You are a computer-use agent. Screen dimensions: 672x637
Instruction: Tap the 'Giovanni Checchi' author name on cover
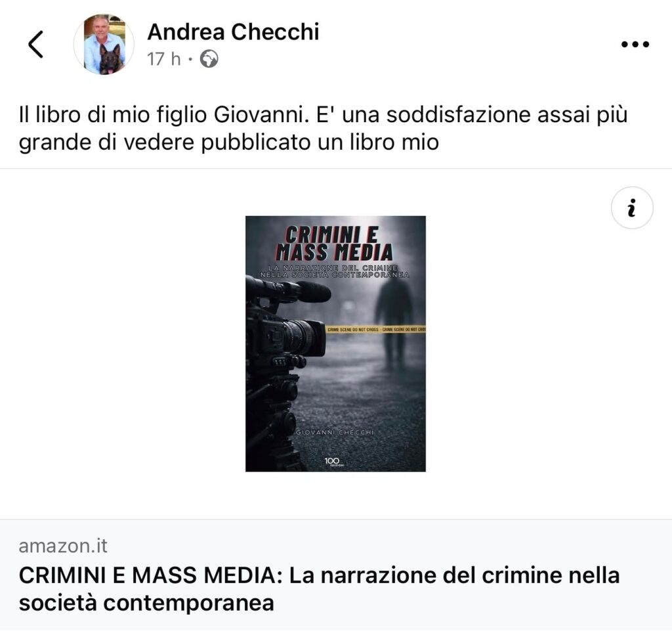click(335, 432)
